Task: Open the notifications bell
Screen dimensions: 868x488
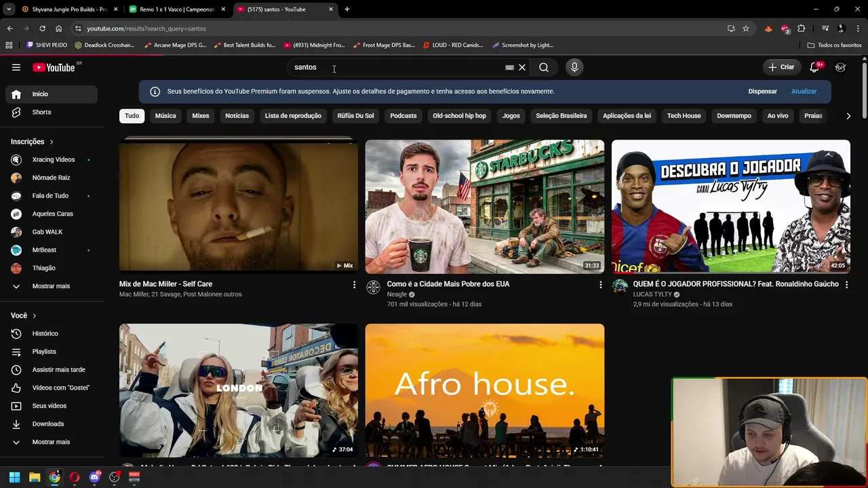Action: tap(815, 67)
